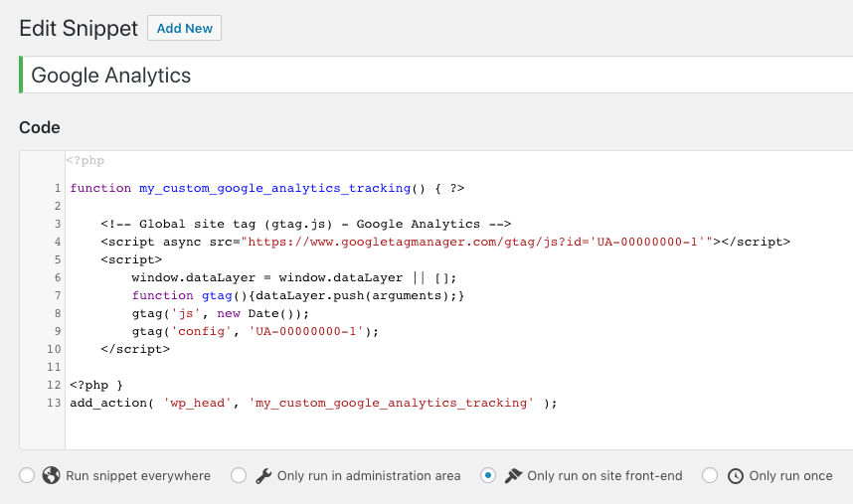The image size is (853, 504).
Task: Click line number 13 in the editor gutter
Action: pos(55,403)
